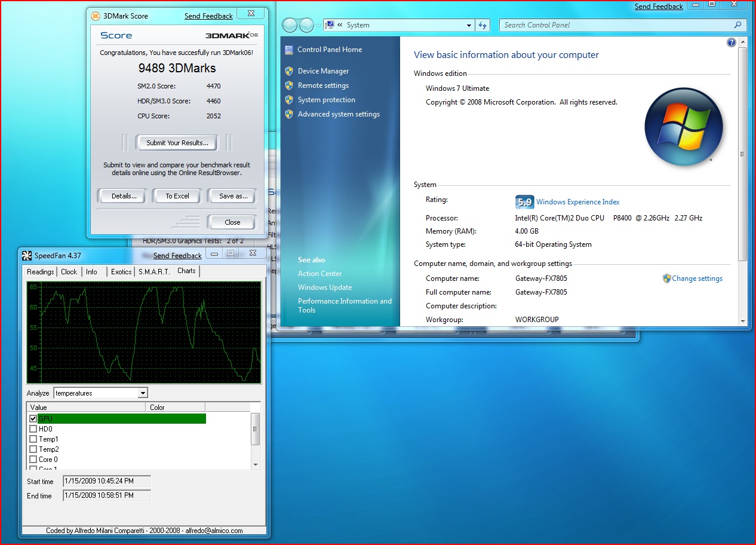The image size is (756, 545).
Task: Click the shield icon beside Remote settings
Action: 289,85
